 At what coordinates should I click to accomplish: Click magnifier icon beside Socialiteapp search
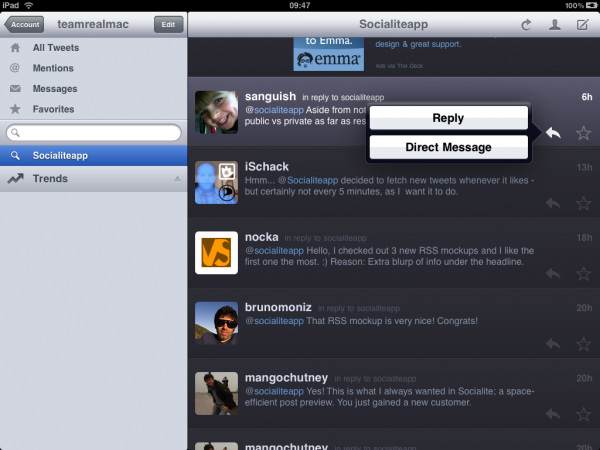[15, 155]
